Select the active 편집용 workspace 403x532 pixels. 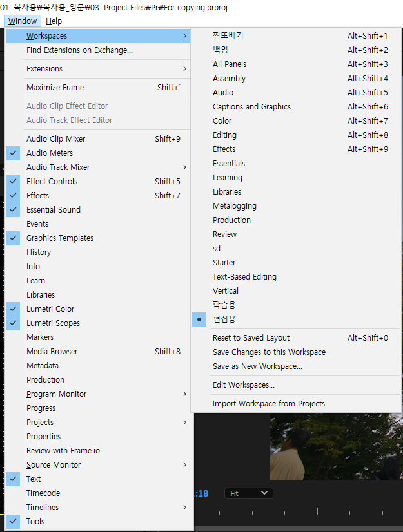coord(296,319)
